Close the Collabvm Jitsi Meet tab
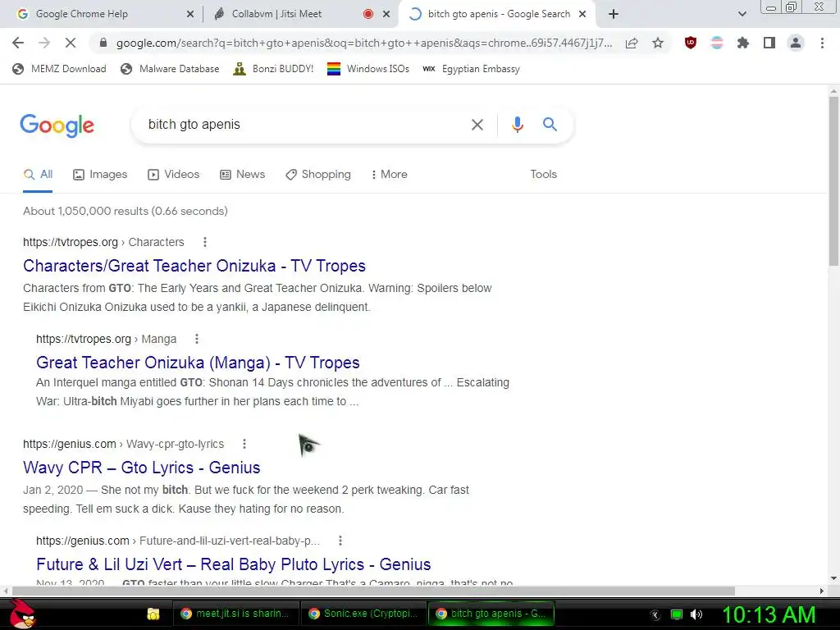The width and height of the screenshot is (840, 630). pyautogui.click(x=386, y=14)
